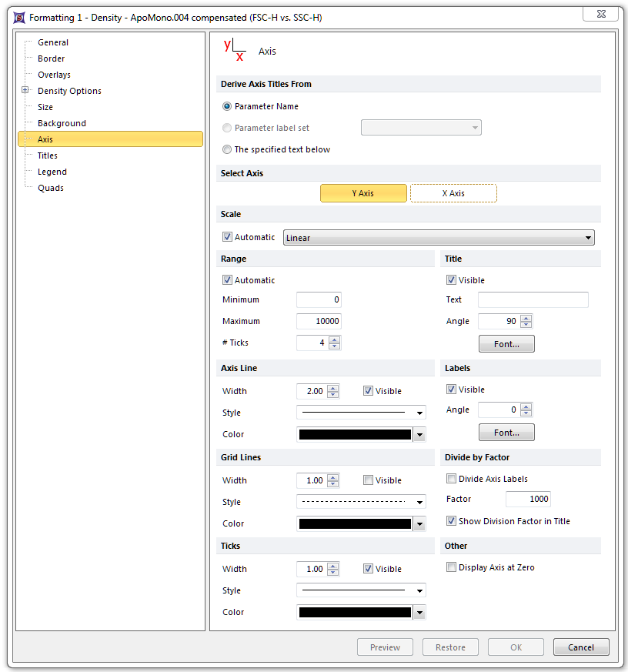Click the Ticks color swatch
Screen dimensions: 628x672
355,613
